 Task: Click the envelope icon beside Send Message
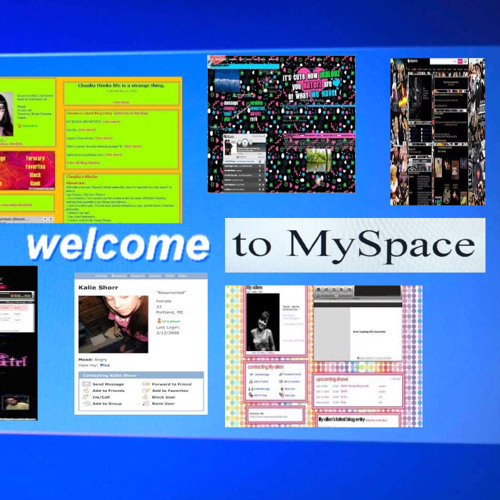pyautogui.click(x=86, y=384)
